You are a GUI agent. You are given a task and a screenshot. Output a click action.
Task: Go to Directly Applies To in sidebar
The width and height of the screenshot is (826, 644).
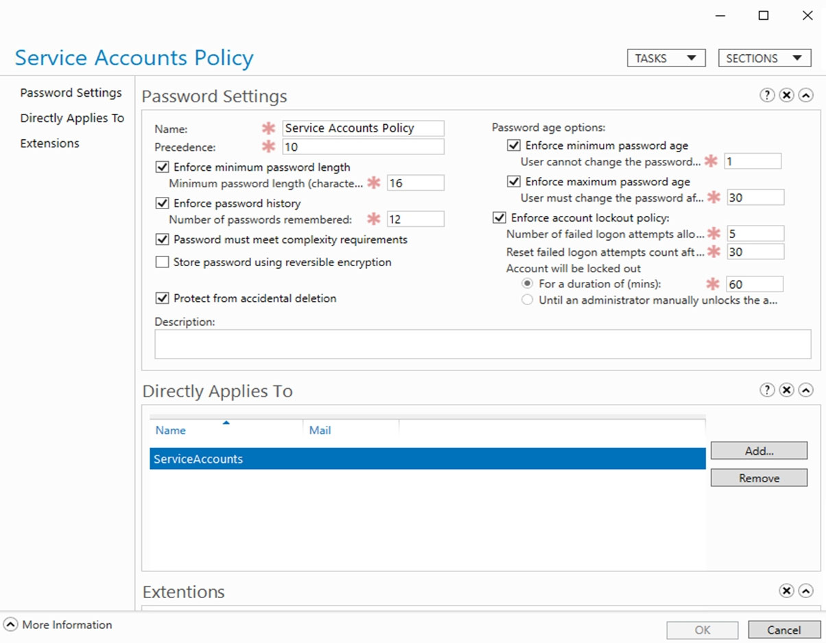pyautogui.click(x=72, y=118)
